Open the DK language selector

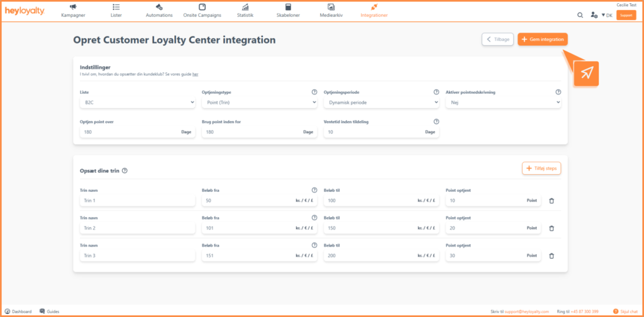(607, 15)
